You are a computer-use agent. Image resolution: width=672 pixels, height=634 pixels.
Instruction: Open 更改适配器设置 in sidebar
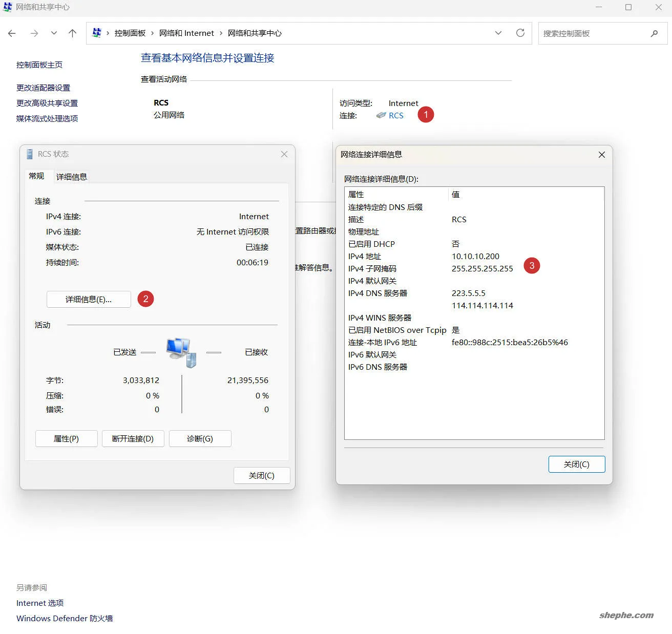(43, 88)
